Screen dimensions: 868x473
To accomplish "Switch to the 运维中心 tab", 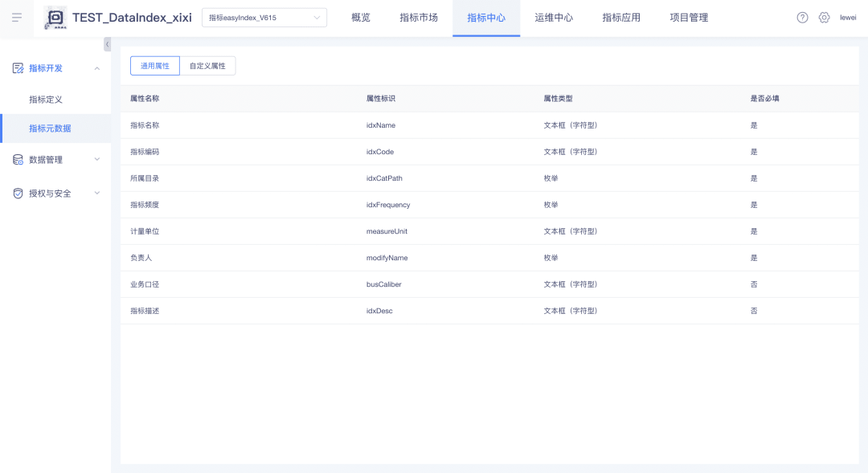I will [x=554, y=18].
